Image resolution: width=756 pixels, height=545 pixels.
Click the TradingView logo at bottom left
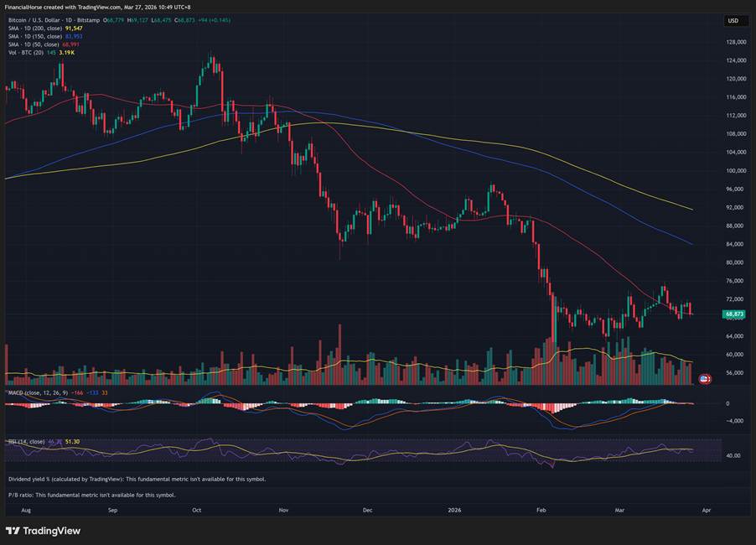(44, 530)
